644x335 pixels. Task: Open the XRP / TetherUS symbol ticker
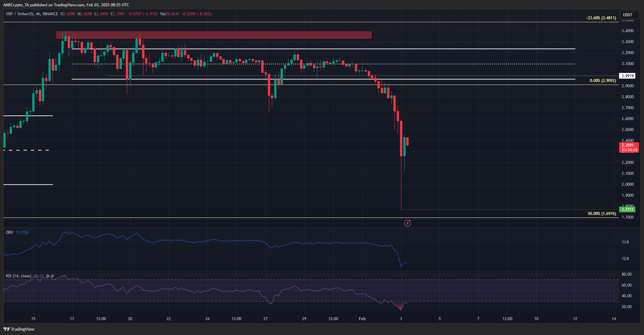20,14
